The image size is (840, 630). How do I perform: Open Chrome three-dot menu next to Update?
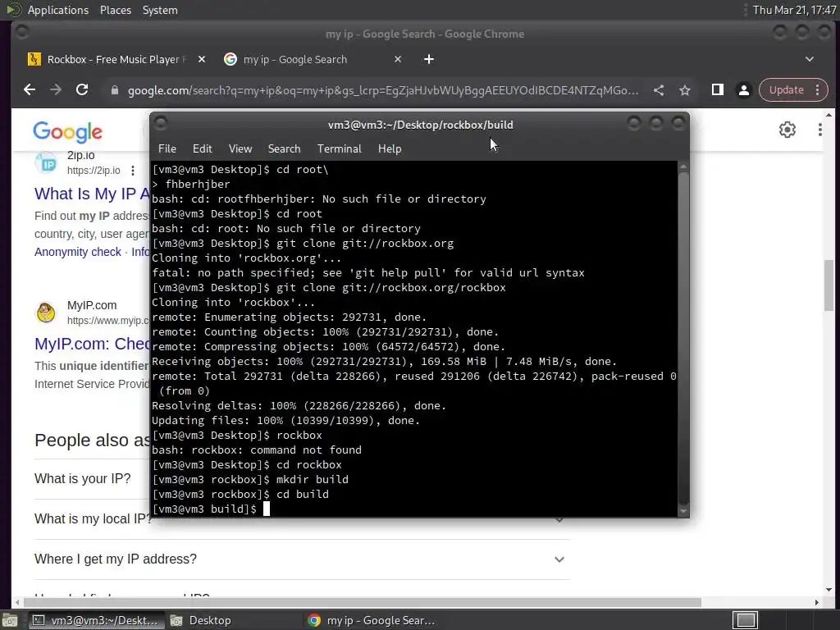tap(818, 90)
